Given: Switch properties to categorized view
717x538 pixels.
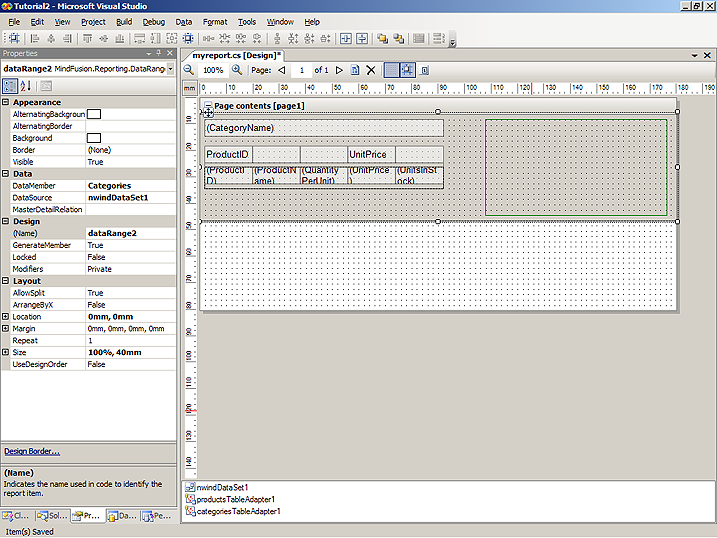Looking at the screenshot, I should [9, 86].
